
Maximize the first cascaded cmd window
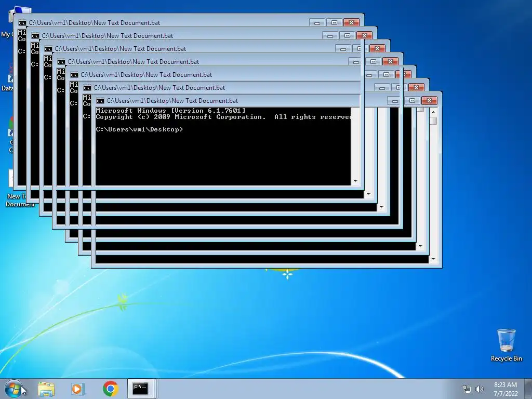coord(334,23)
